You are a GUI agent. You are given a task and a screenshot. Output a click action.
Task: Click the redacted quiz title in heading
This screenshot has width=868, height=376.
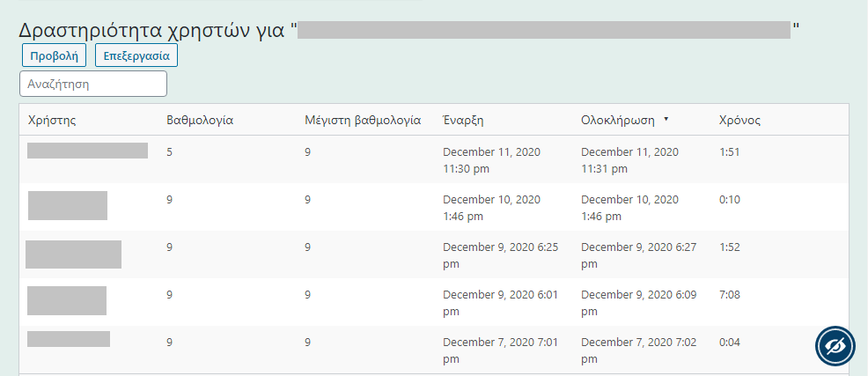click(x=544, y=30)
